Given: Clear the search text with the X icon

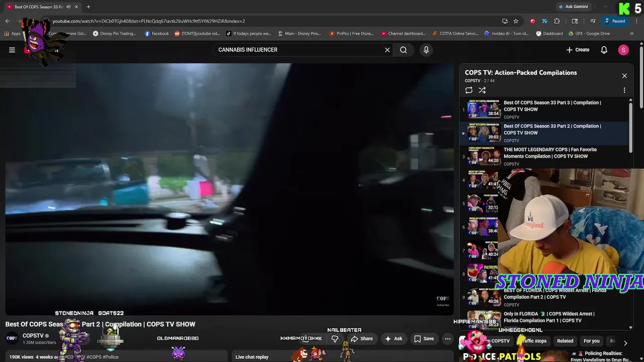Looking at the screenshot, I should 387,50.
